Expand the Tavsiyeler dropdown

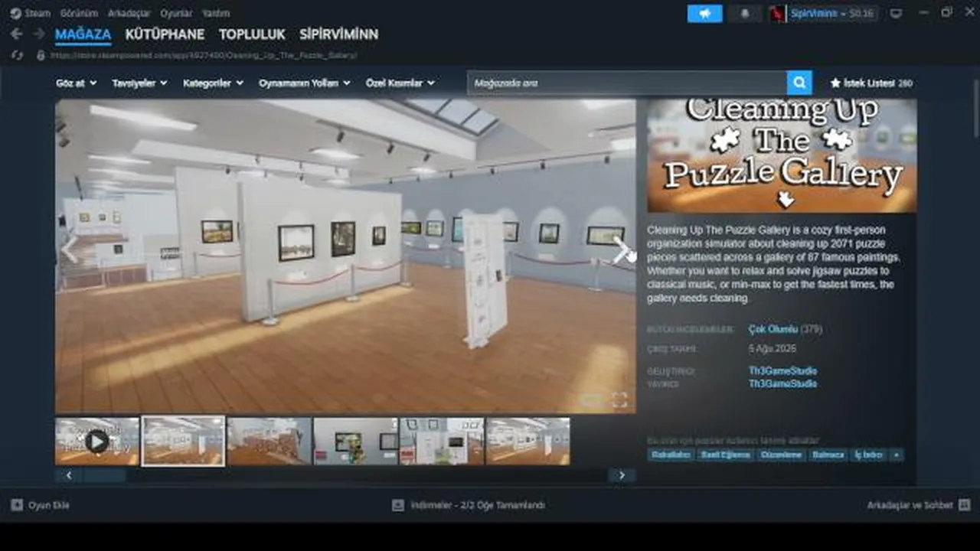point(139,83)
